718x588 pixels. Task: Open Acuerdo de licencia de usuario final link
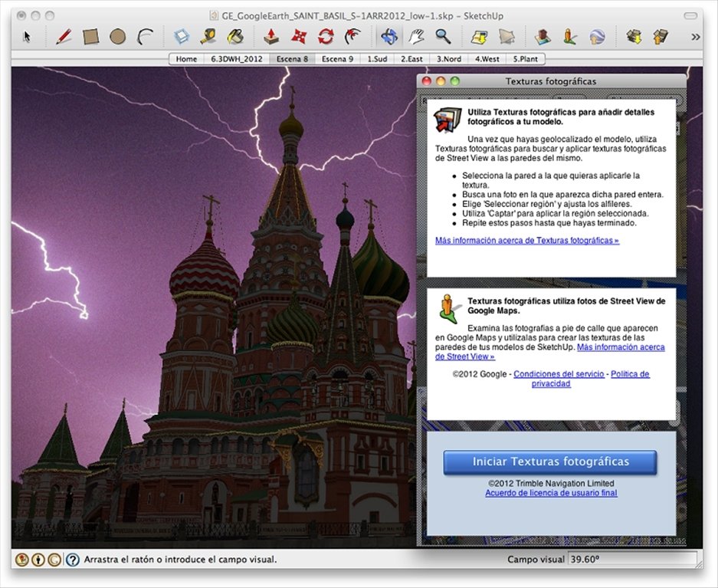click(551, 493)
